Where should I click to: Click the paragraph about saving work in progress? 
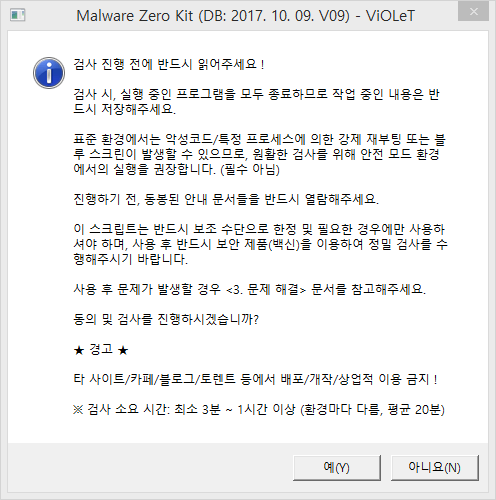[x=257, y=102]
